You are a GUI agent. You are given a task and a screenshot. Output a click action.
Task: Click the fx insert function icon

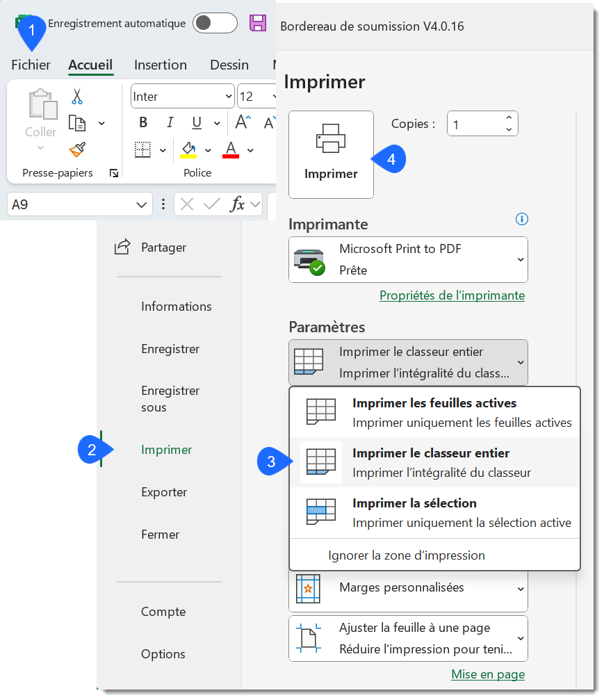coord(237,204)
